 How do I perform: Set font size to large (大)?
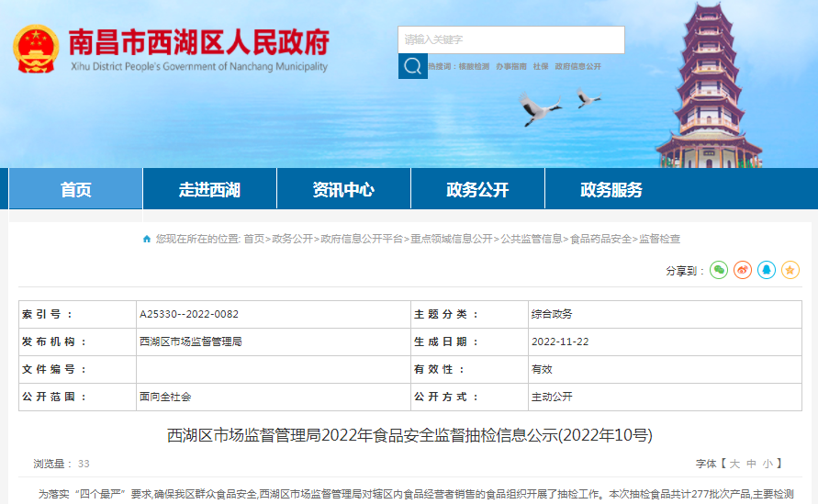pyautogui.click(x=734, y=464)
